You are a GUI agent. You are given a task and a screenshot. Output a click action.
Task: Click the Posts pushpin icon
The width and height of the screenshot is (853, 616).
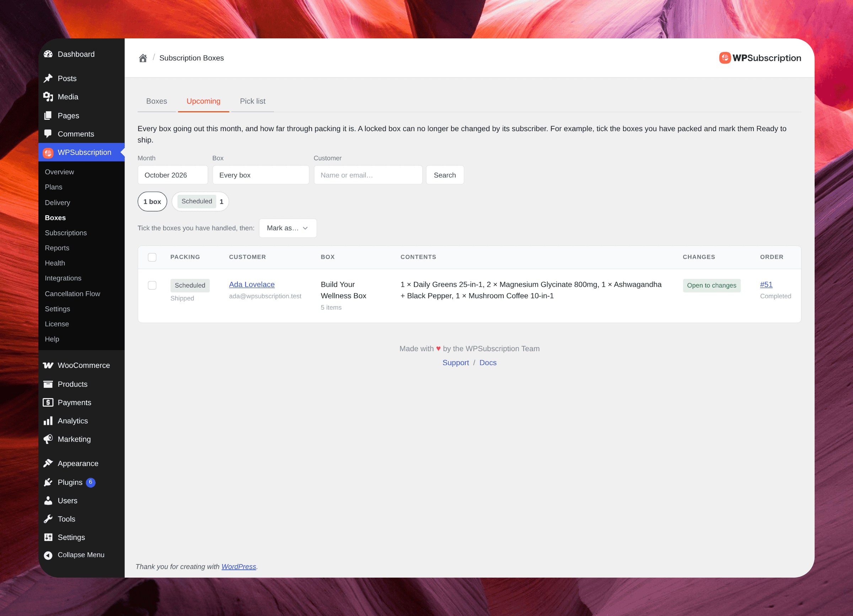(48, 78)
